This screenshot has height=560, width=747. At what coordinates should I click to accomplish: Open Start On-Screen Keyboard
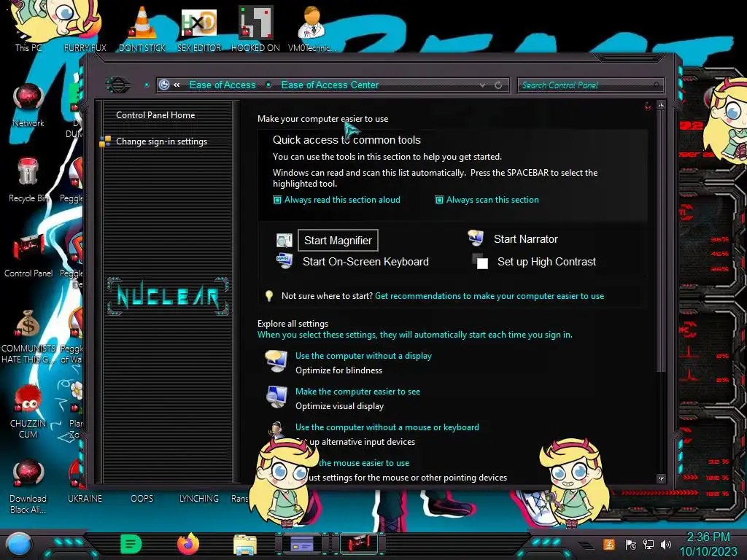pyautogui.click(x=365, y=262)
